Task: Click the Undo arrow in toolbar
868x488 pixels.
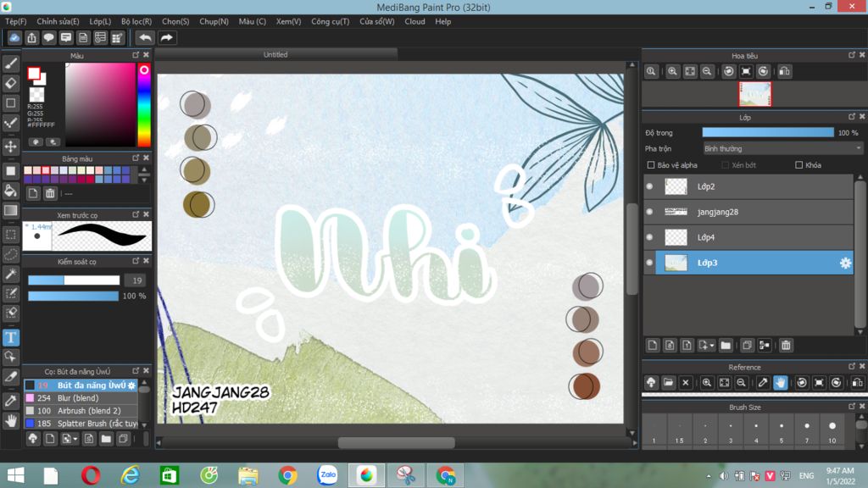Action: point(145,37)
